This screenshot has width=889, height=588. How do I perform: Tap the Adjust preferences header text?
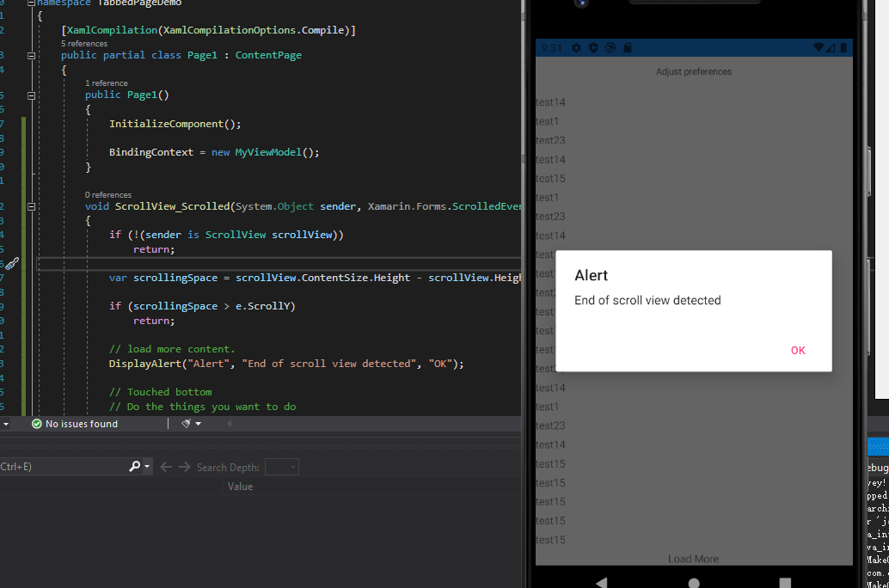tap(693, 72)
